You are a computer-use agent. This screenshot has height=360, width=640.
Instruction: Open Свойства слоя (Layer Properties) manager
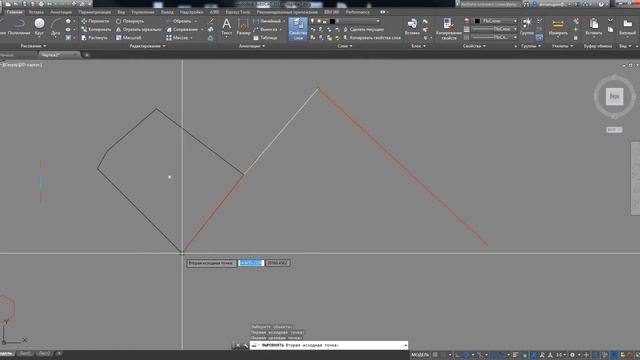(x=298, y=29)
